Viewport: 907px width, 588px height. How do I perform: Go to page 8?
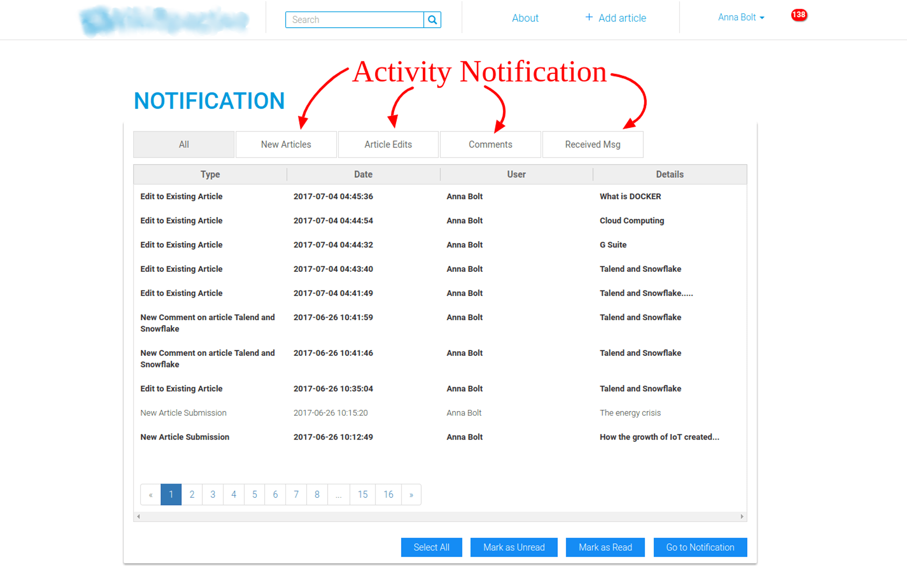tap(317, 494)
